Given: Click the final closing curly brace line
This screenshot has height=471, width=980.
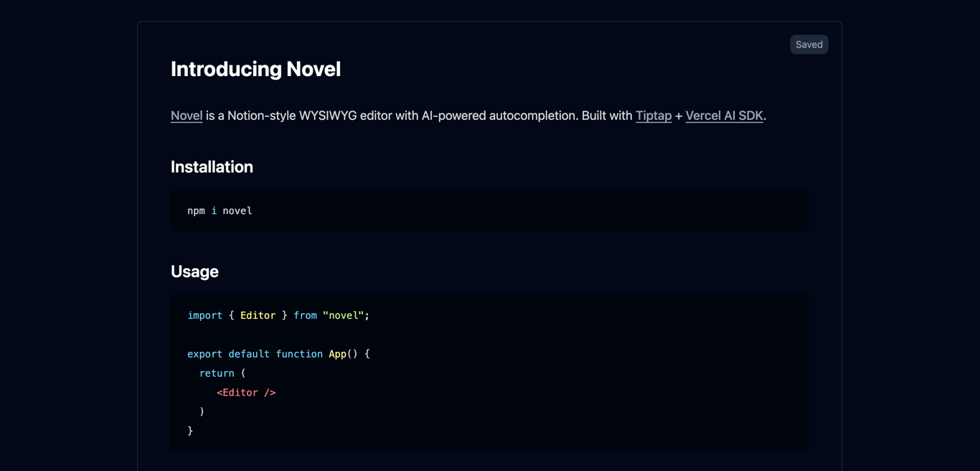Looking at the screenshot, I should (190, 431).
